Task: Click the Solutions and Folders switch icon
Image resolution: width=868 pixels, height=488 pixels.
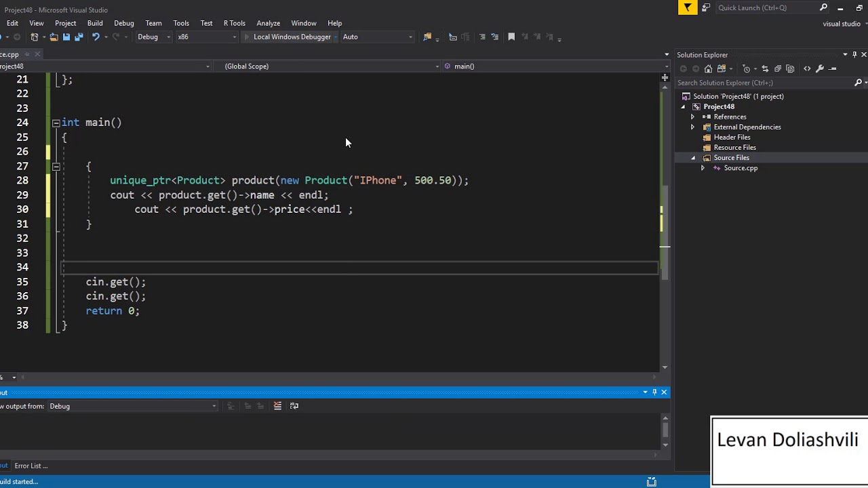Action: pos(722,68)
